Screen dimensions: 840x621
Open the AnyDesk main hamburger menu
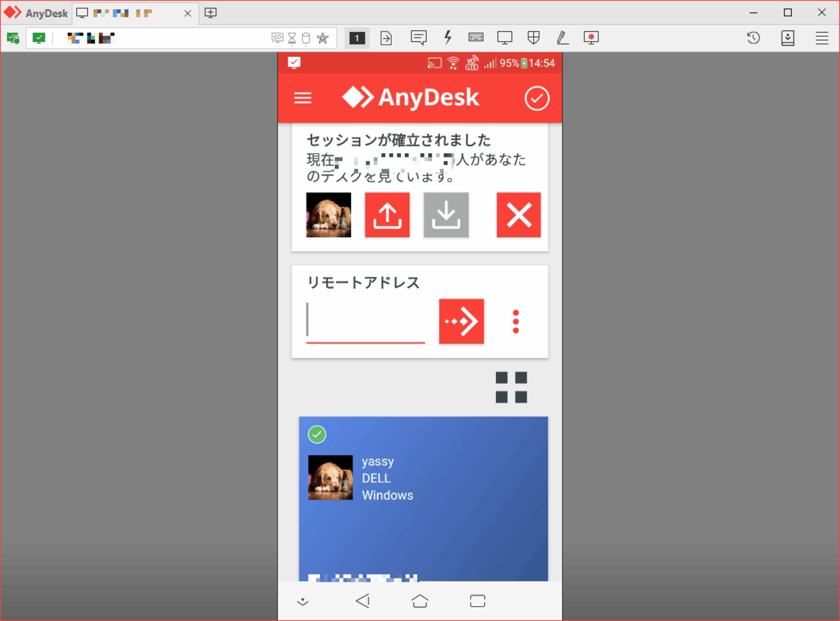[x=822, y=38]
